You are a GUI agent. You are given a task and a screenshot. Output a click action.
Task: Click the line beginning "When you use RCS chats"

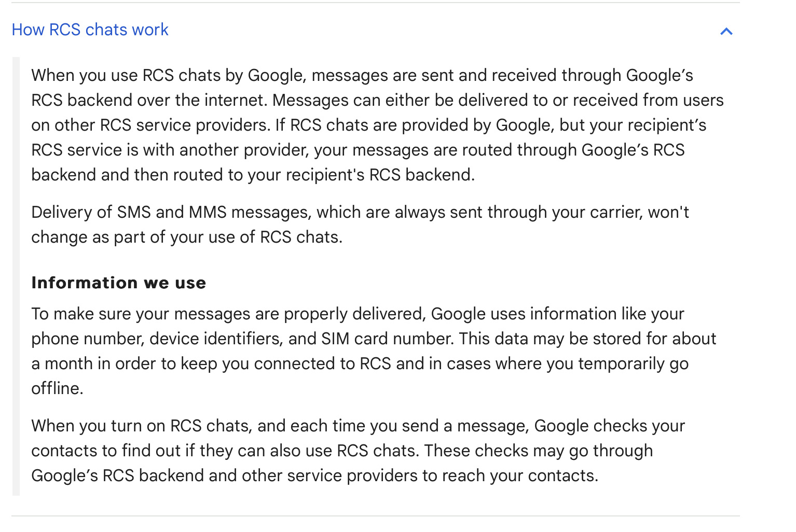362,75
